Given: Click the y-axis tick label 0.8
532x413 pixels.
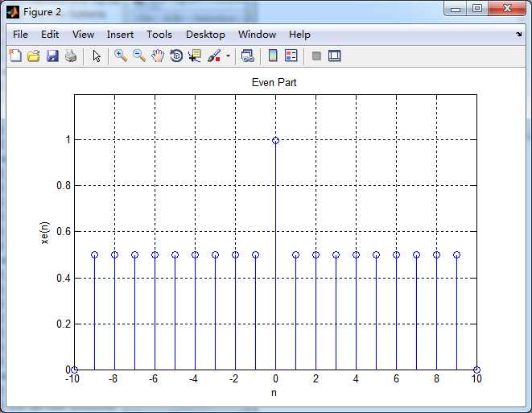Looking at the screenshot, I should coord(64,186).
